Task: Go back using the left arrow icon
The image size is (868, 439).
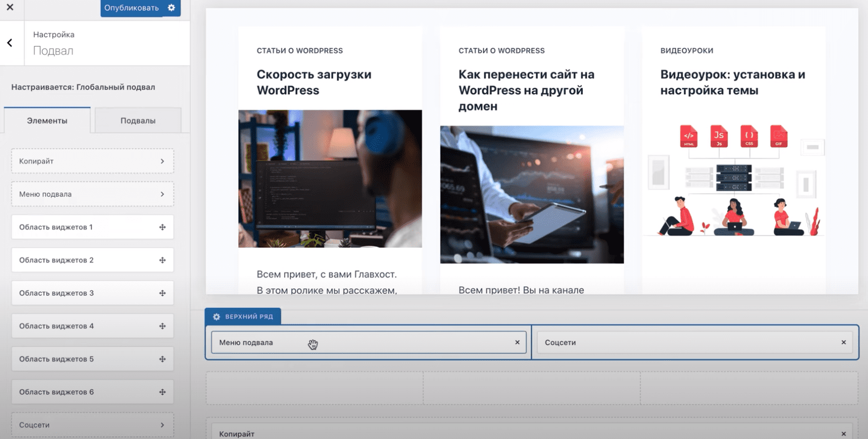Action: (10, 43)
